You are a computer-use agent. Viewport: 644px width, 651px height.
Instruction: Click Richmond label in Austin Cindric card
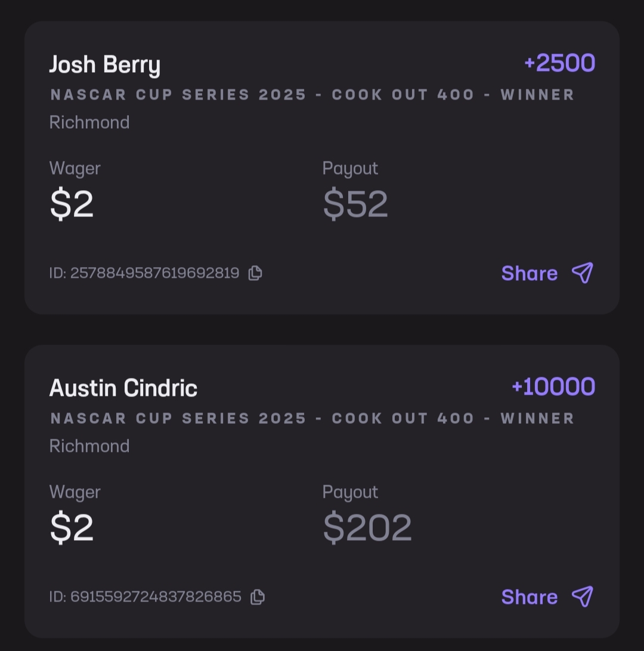89,446
